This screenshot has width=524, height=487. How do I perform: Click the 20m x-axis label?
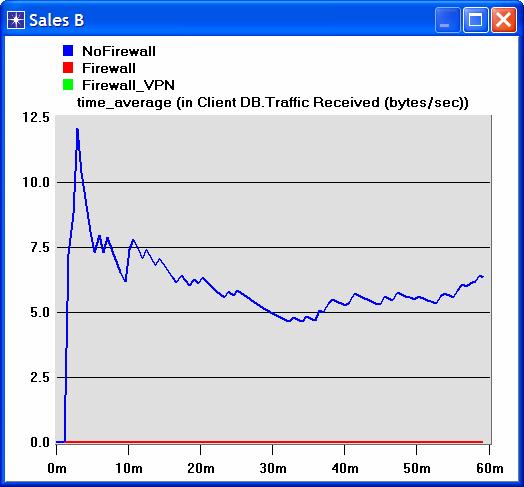[201, 468]
